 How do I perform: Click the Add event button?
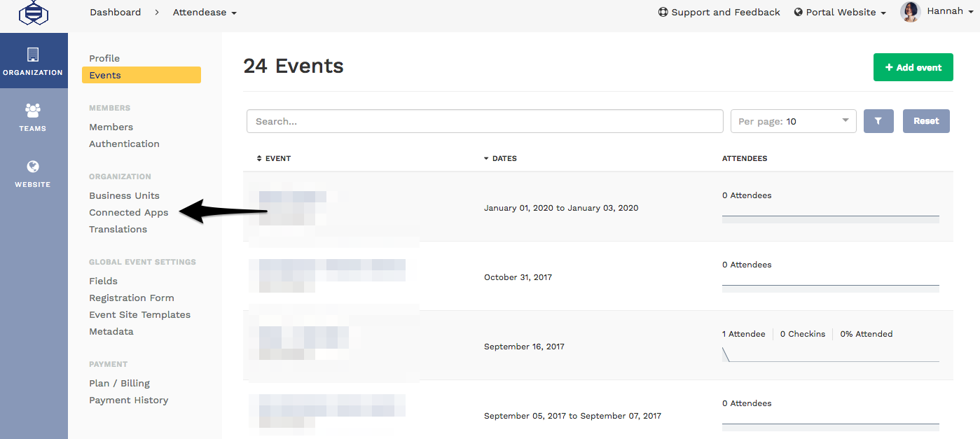point(913,67)
